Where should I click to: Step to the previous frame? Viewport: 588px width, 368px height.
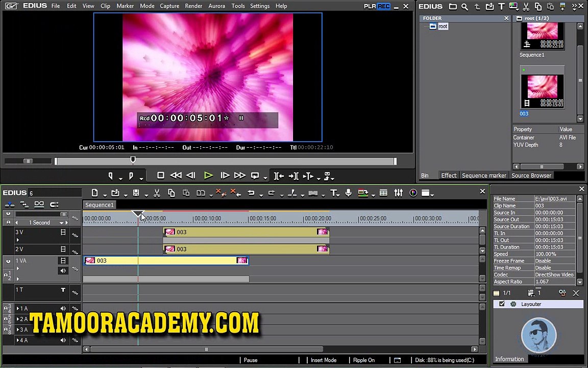click(x=191, y=175)
